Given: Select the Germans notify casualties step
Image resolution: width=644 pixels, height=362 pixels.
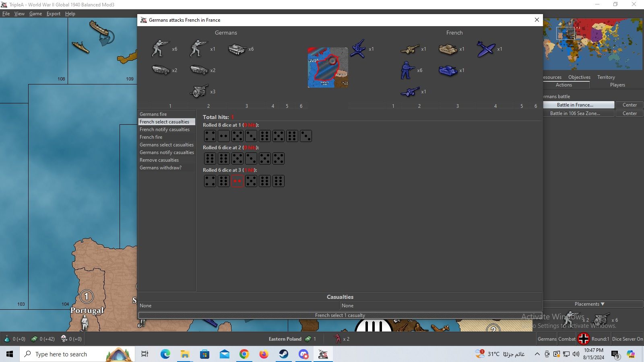Looking at the screenshot, I should pyautogui.click(x=167, y=152).
